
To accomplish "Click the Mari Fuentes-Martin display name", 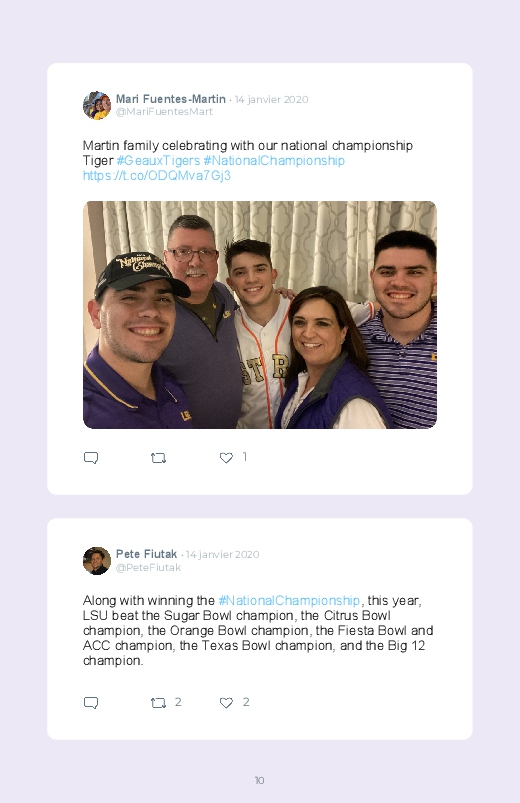I will coord(171,99).
